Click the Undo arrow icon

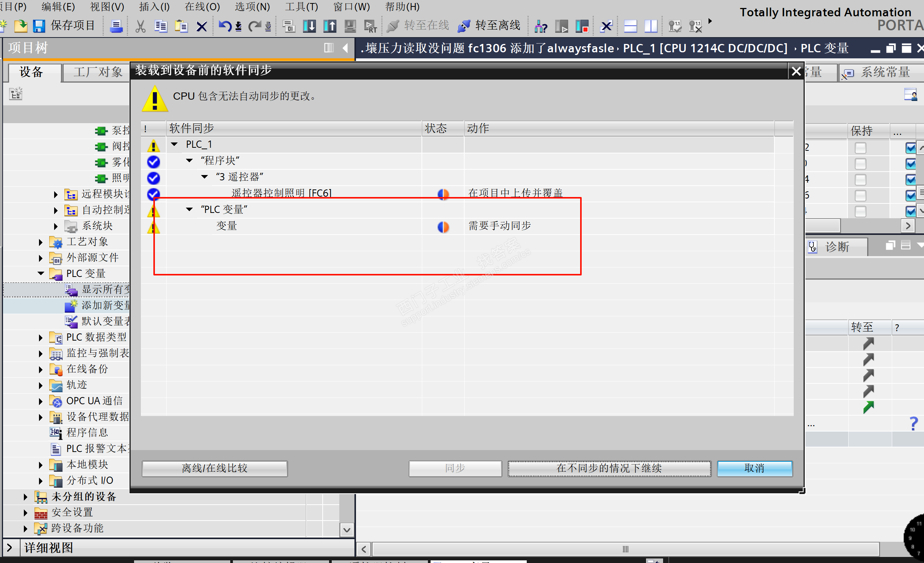tap(225, 26)
